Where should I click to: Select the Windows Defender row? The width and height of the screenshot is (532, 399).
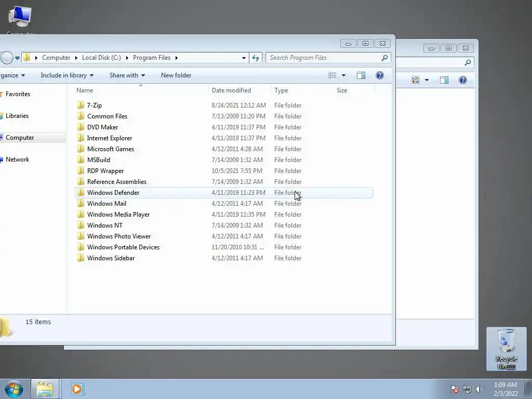[223, 192]
